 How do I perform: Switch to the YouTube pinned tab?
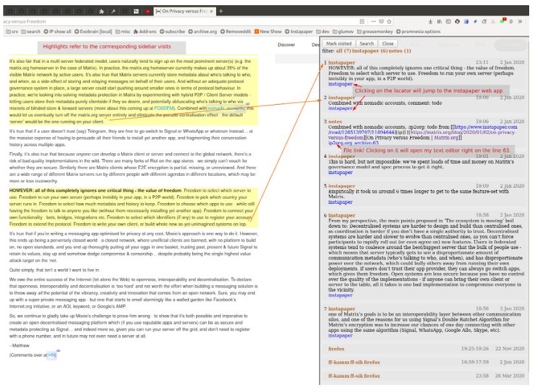click(x=147, y=11)
